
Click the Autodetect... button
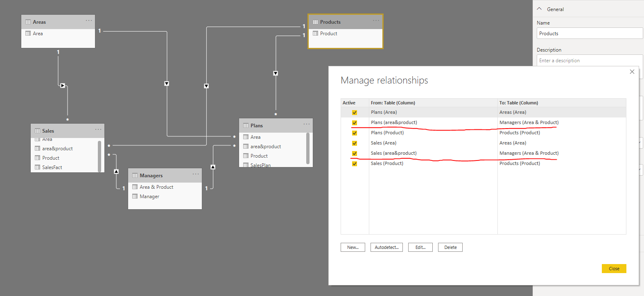pyautogui.click(x=386, y=247)
